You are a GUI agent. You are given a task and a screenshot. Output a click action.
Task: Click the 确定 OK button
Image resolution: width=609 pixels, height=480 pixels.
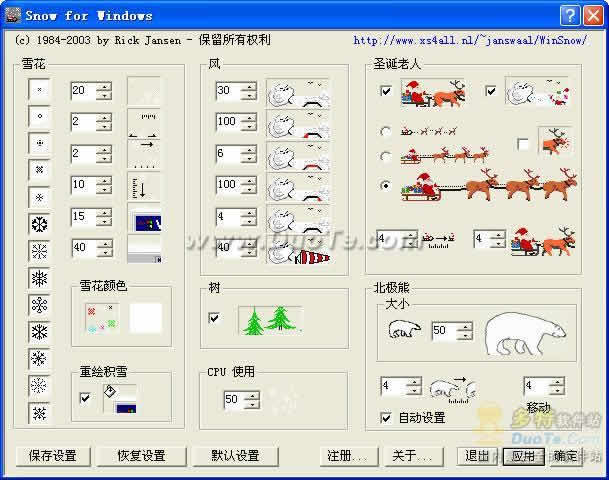(x=566, y=456)
